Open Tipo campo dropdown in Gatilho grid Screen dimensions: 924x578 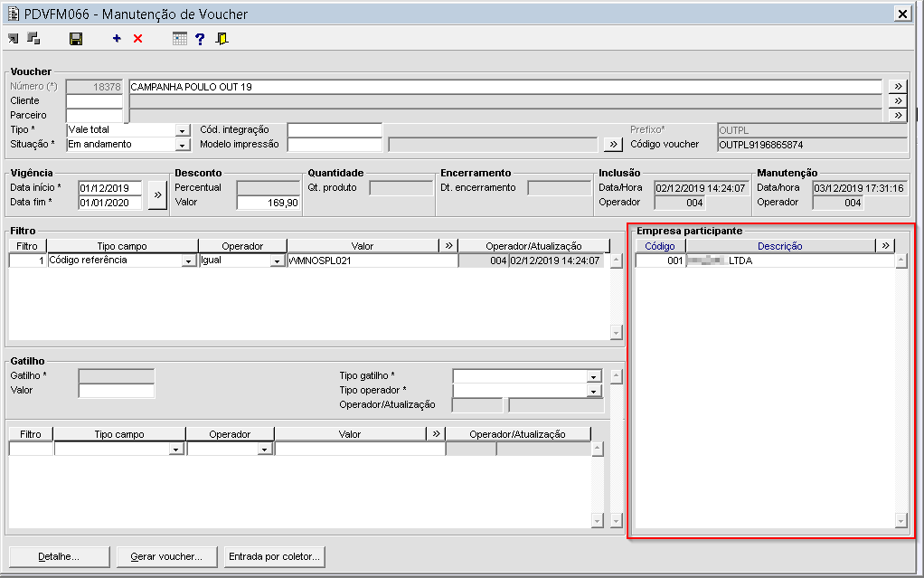pyautogui.click(x=175, y=449)
